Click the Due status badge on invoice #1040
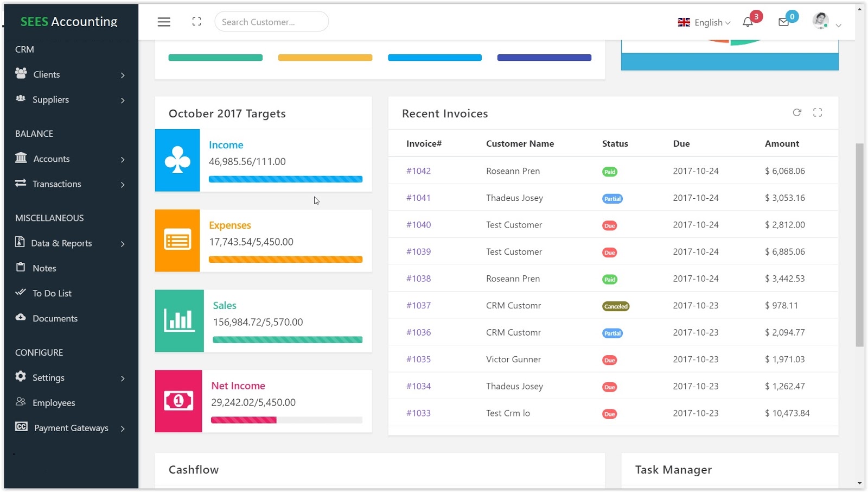 click(x=609, y=225)
